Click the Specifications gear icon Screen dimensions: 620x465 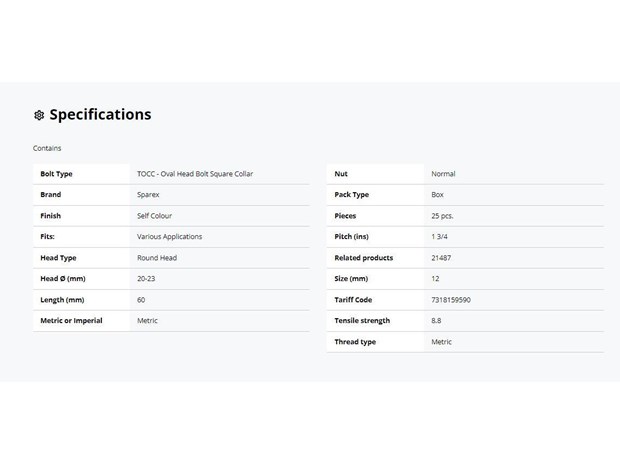coord(39,115)
